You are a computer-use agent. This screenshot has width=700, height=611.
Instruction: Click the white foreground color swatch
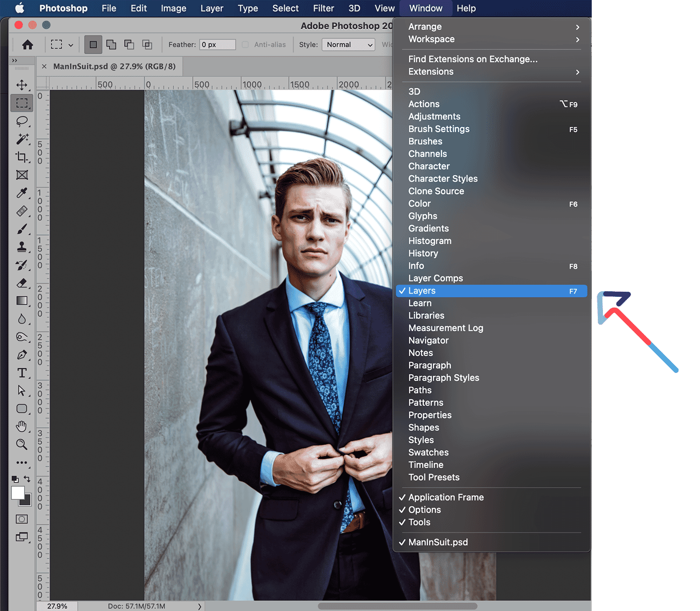click(x=17, y=492)
